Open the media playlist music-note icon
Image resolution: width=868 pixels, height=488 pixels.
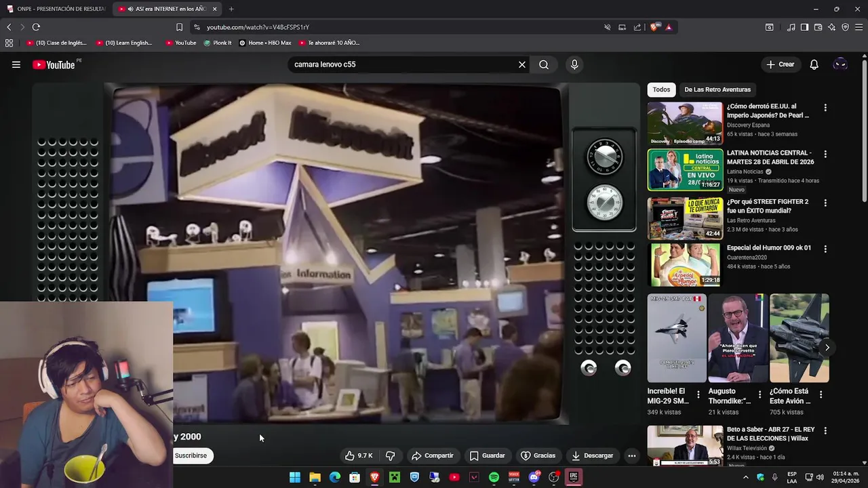point(791,27)
